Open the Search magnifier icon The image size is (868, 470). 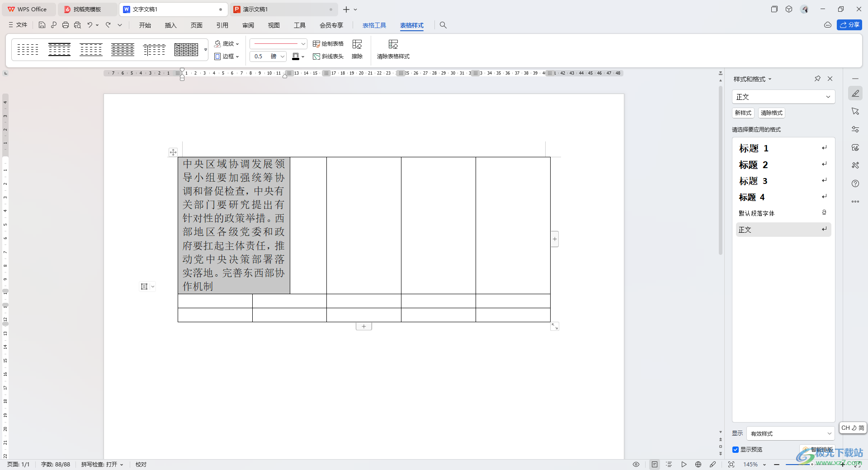coord(443,25)
